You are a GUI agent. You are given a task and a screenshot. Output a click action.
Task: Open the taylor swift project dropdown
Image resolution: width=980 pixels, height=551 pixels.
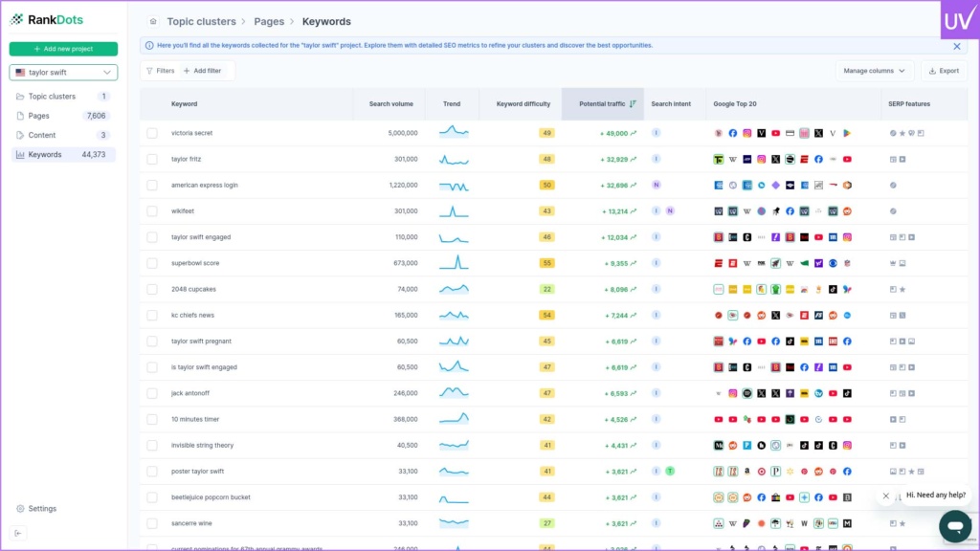coord(63,73)
